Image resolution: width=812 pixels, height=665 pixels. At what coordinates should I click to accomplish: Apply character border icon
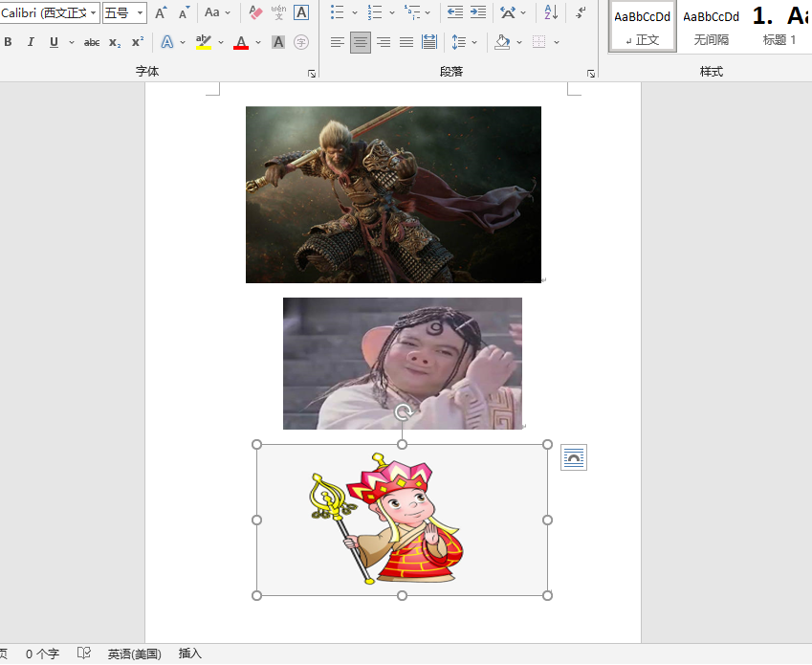pos(301,12)
